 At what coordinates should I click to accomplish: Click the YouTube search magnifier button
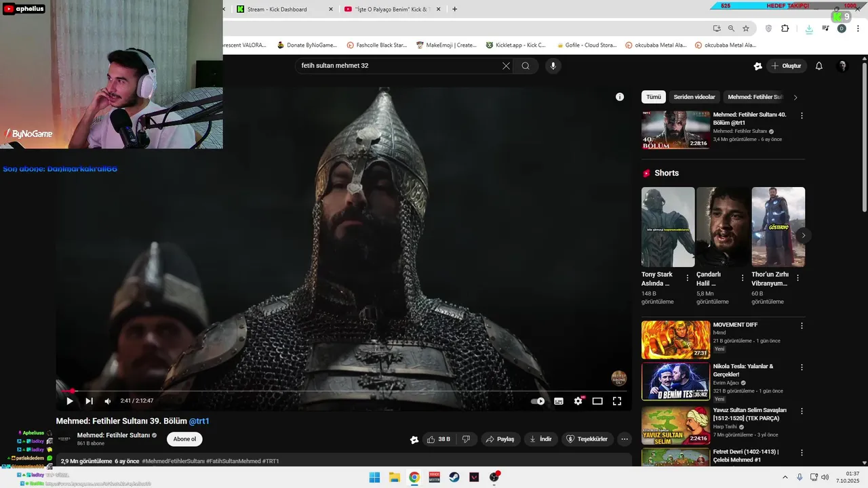pos(526,66)
